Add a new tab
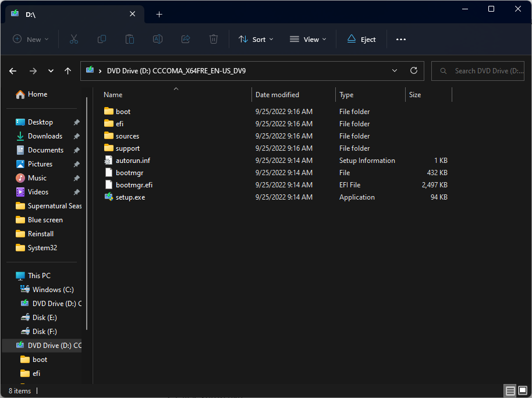 (159, 14)
